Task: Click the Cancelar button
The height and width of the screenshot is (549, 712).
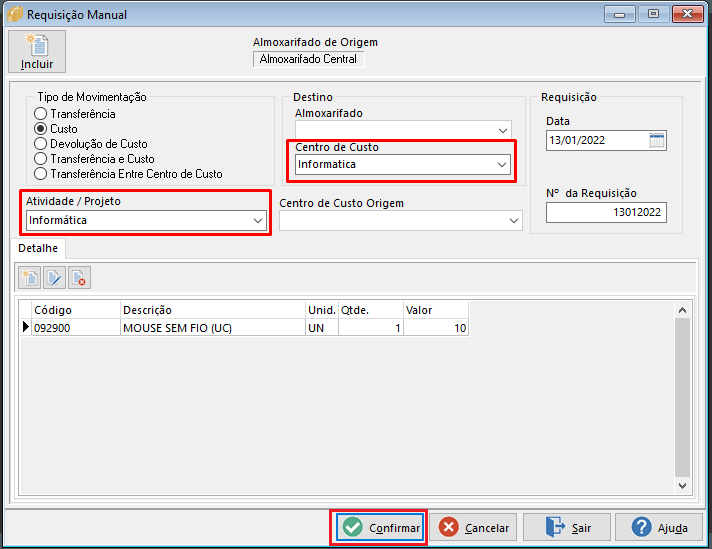Action: click(473, 528)
